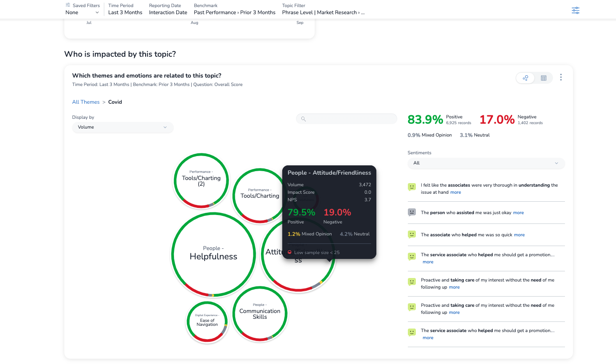Open the Sentiments All dropdown
The width and height of the screenshot is (616, 364).
point(486,163)
